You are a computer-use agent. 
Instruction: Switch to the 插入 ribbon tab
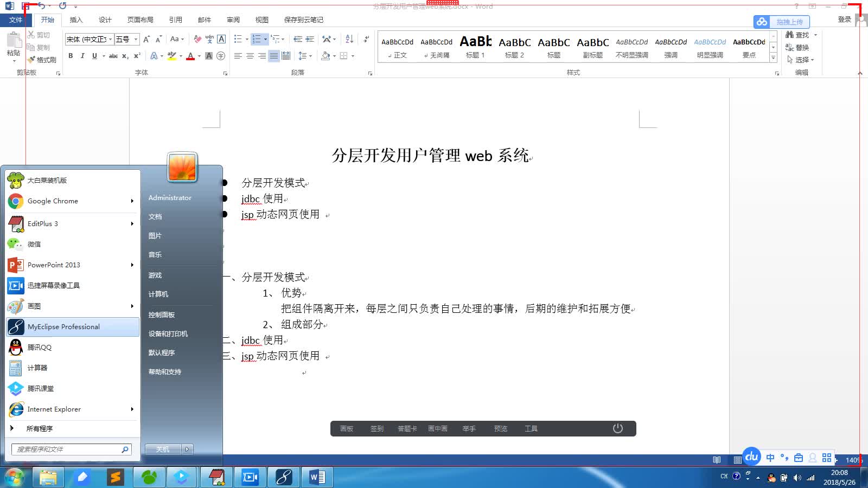pos(76,20)
